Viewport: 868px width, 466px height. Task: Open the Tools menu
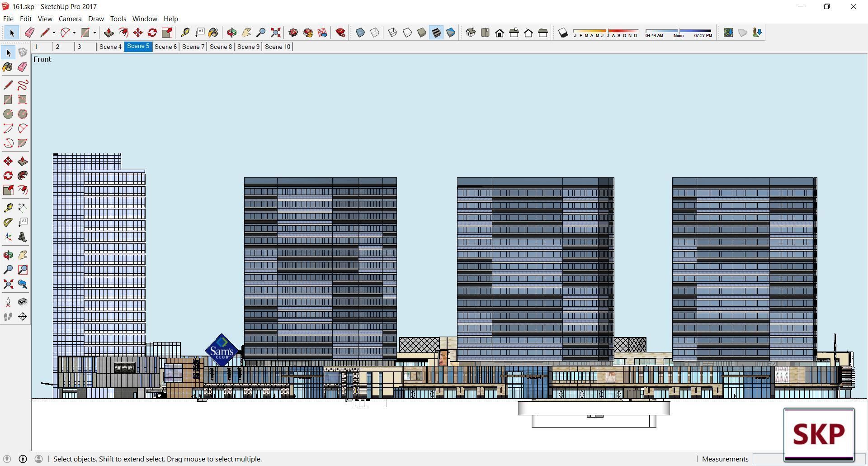118,19
